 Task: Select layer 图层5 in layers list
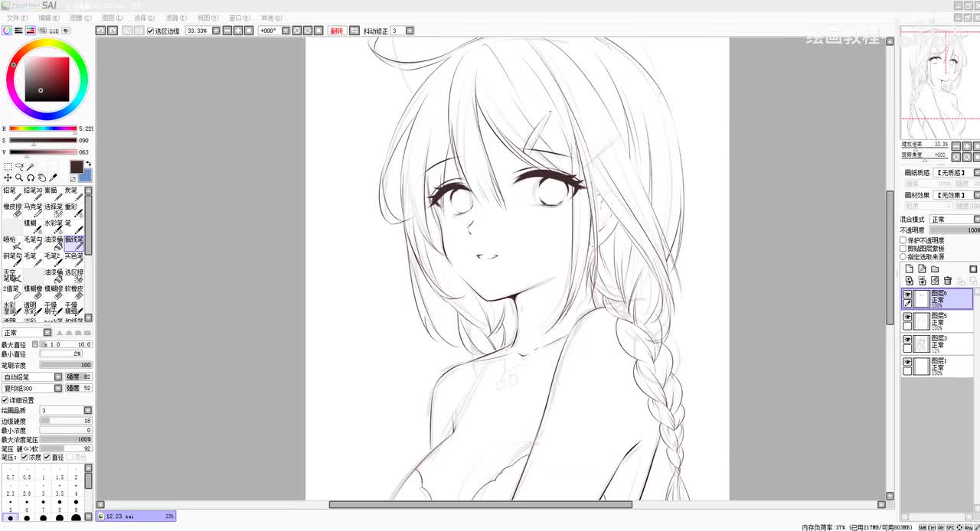coord(937,321)
